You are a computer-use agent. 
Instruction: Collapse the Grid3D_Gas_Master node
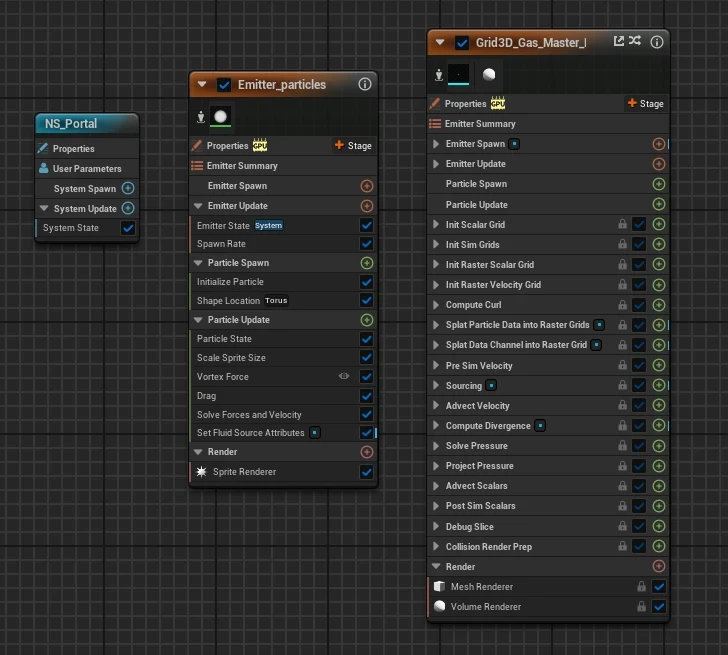pyautogui.click(x=440, y=42)
